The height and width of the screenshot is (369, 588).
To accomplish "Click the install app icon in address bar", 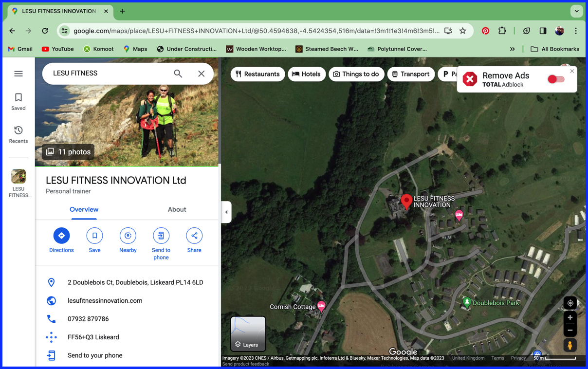I will point(448,31).
